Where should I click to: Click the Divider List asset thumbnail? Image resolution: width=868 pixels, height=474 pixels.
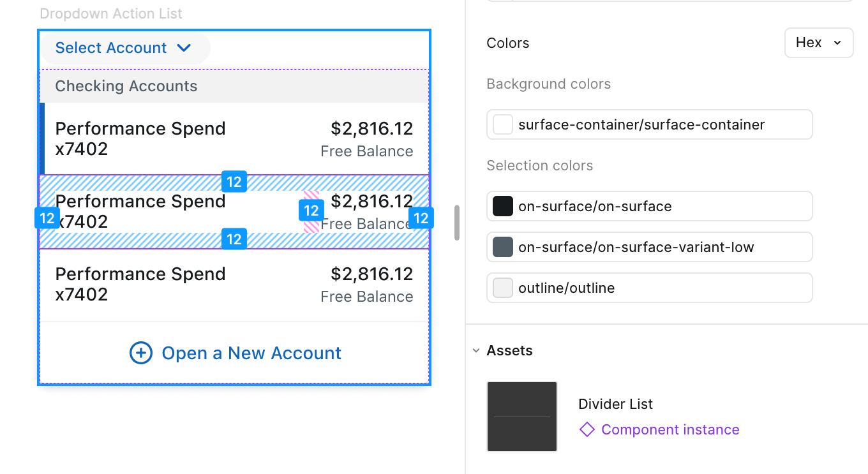[522, 417]
